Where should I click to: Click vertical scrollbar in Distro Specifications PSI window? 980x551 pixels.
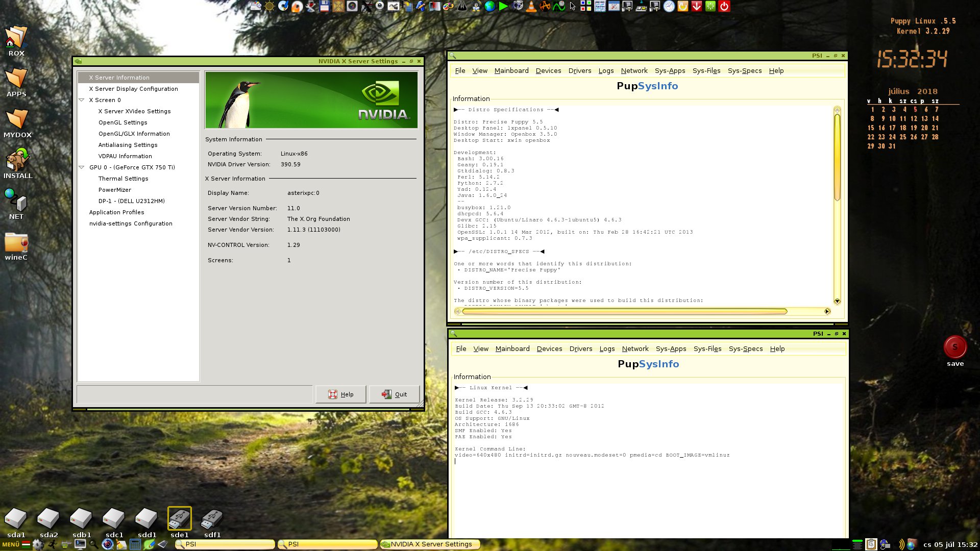[837, 157]
